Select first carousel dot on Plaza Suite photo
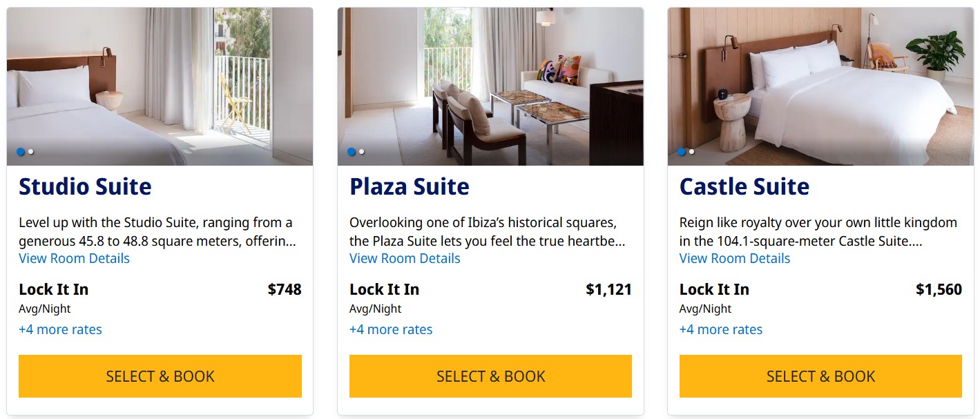The image size is (980, 419). (x=352, y=152)
